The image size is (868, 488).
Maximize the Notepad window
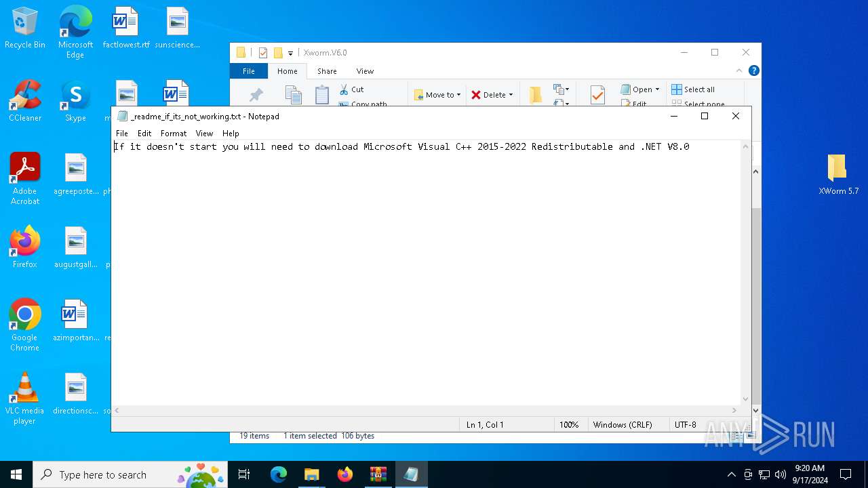tap(705, 117)
